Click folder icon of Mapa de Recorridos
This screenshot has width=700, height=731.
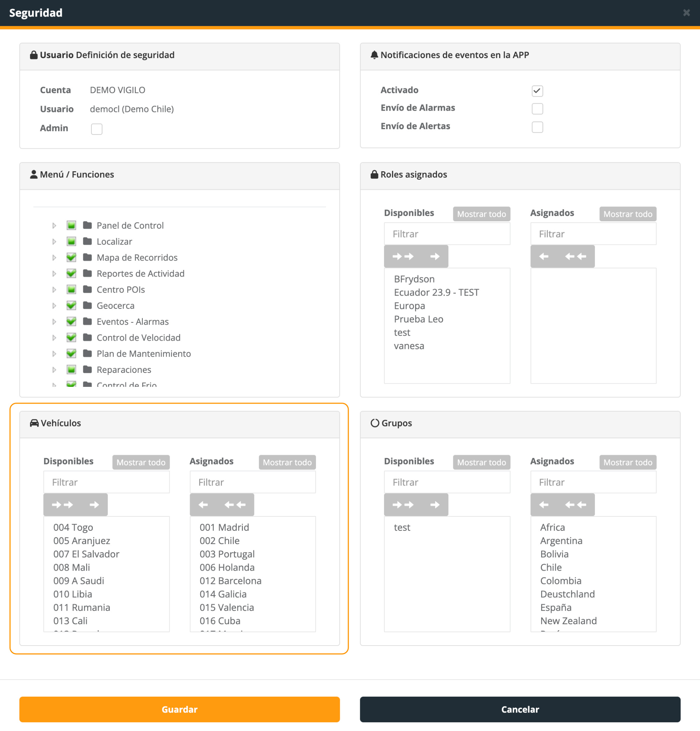tap(87, 257)
